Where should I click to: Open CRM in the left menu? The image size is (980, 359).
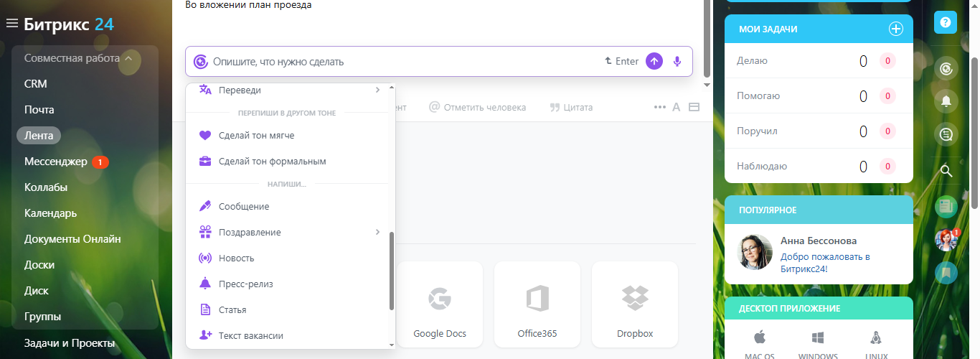pos(36,83)
